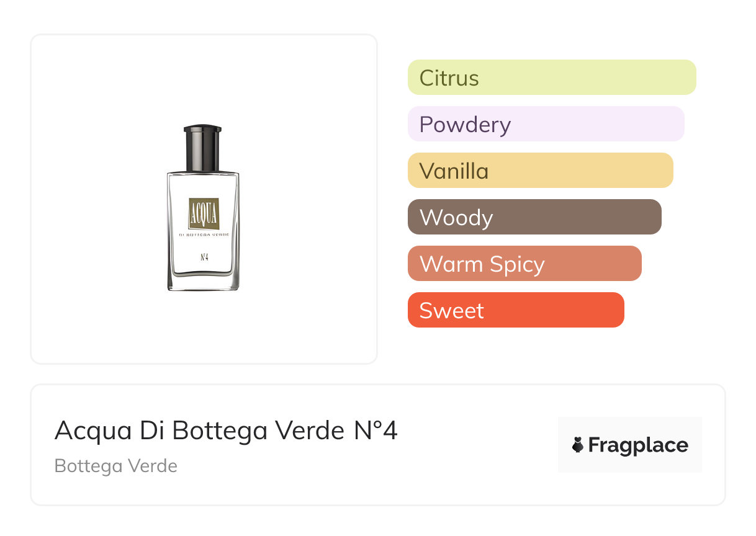Choose the brown Woody accord bar

coord(534,217)
